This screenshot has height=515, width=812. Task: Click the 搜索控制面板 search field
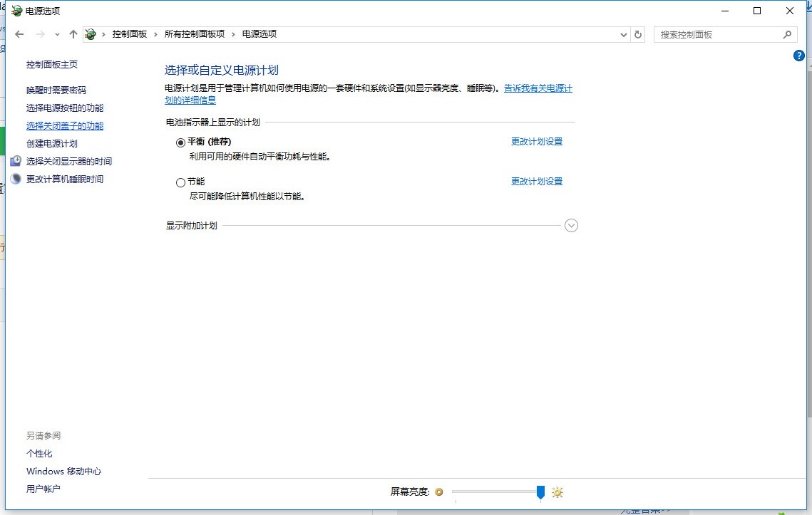(716, 34)
